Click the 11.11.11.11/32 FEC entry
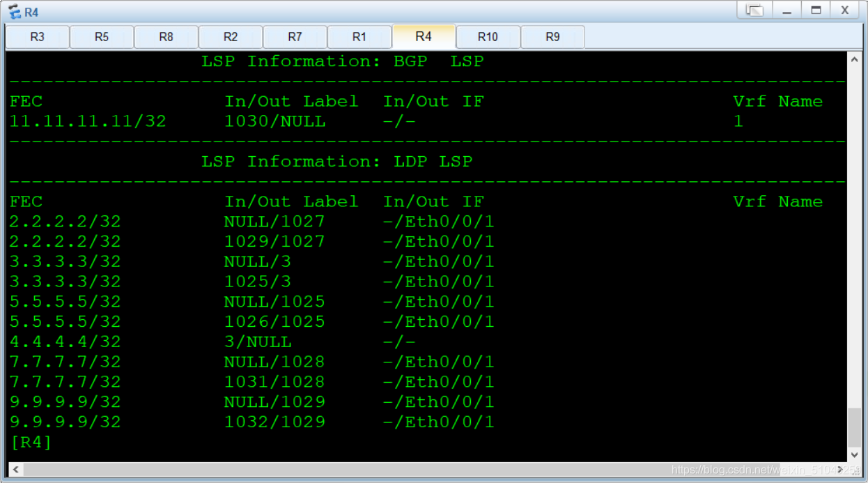This screenshot has height=483, width=868. point(88,121)
